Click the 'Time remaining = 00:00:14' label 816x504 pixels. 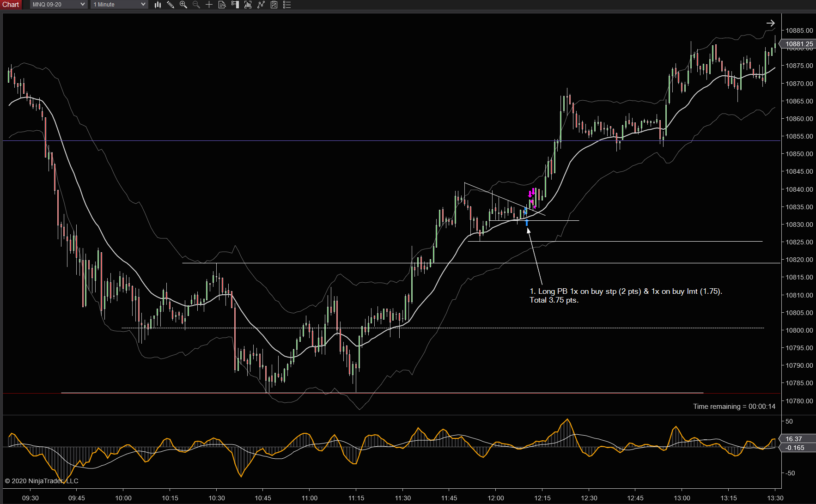(x=734, y=407)
